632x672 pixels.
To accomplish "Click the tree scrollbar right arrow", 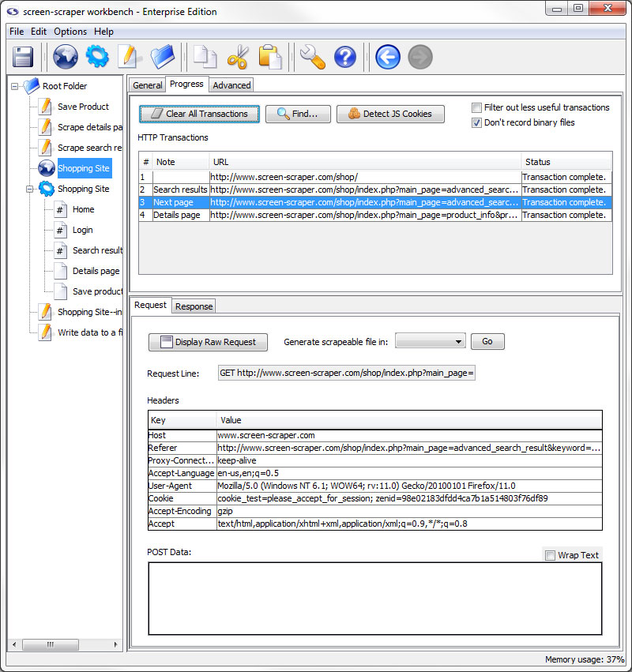I will click(x=116, y=644).
